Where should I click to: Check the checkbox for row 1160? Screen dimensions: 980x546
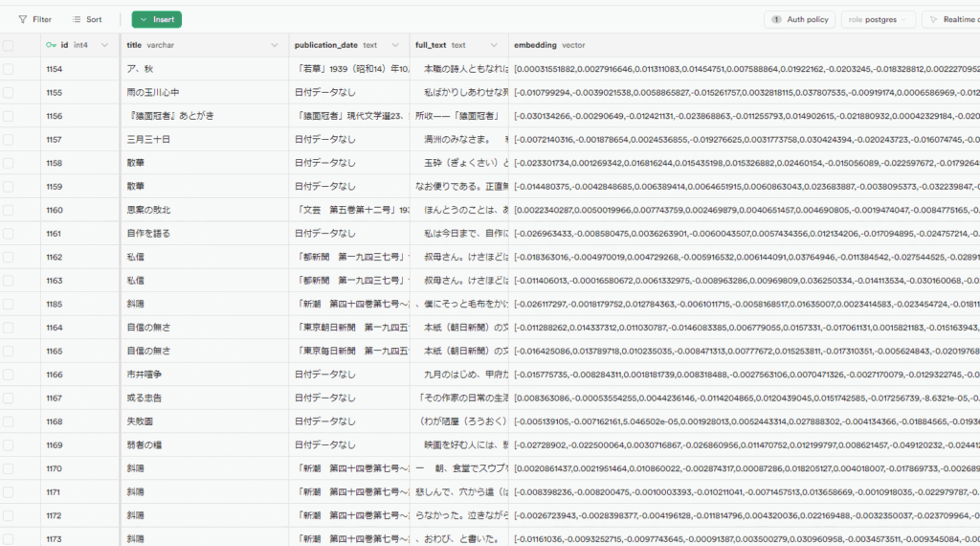(x=9, y=210)
